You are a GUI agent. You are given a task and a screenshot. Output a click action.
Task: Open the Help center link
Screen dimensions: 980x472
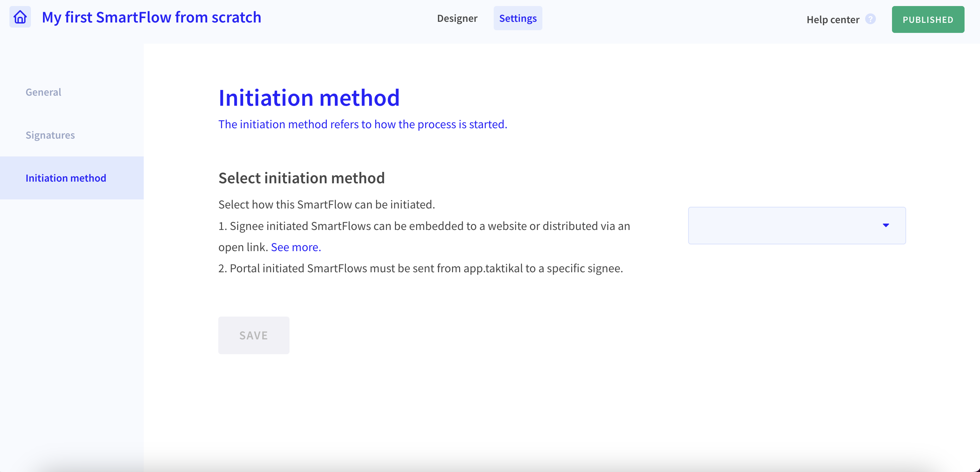pos(832,19)
